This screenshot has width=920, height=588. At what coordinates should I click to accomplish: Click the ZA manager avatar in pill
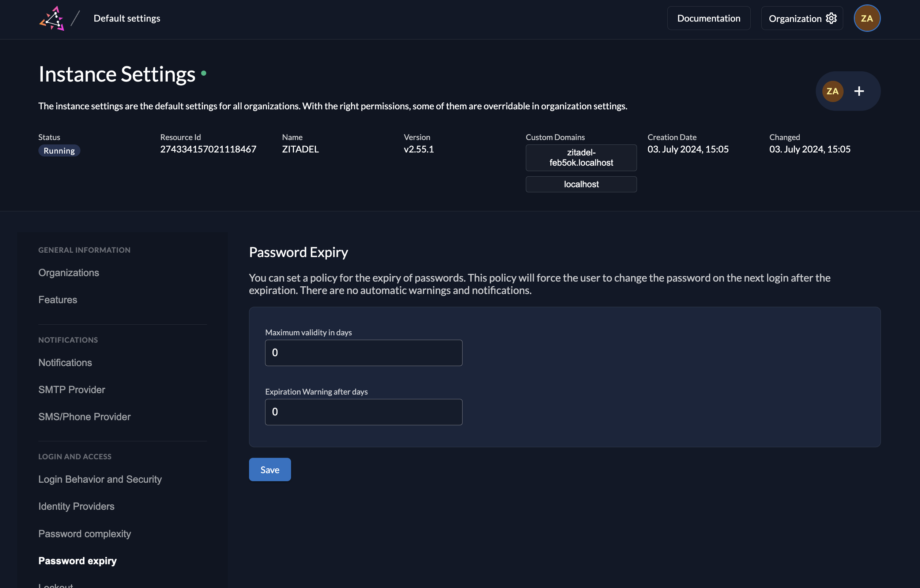(x=832, y=91)
